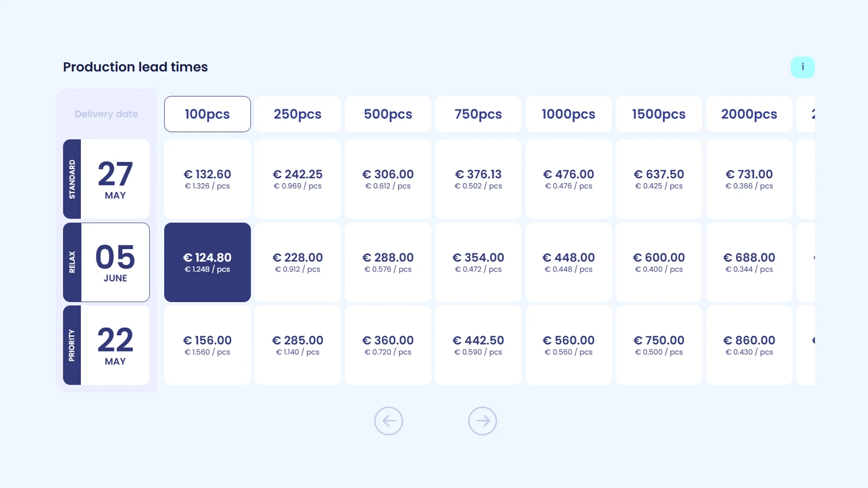Select the highlighted € 124.80 price cell
This screenshot has height=488, width=868.
pos(208,262)
